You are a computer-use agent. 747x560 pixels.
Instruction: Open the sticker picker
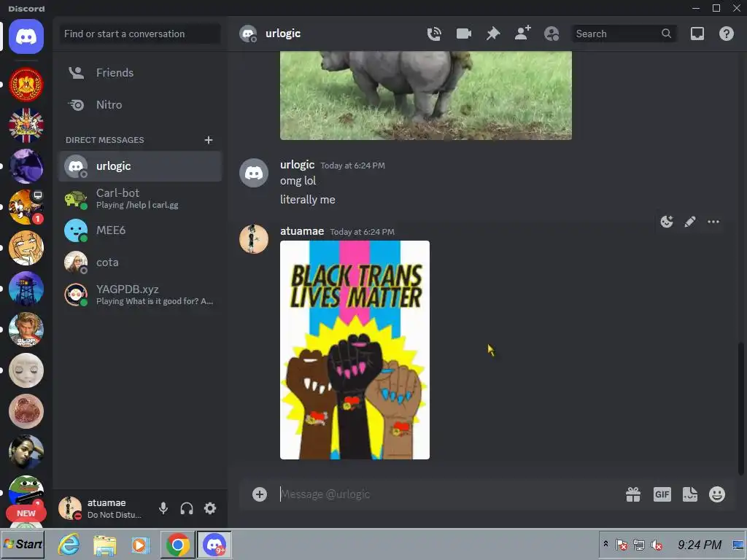pos(690,494)
